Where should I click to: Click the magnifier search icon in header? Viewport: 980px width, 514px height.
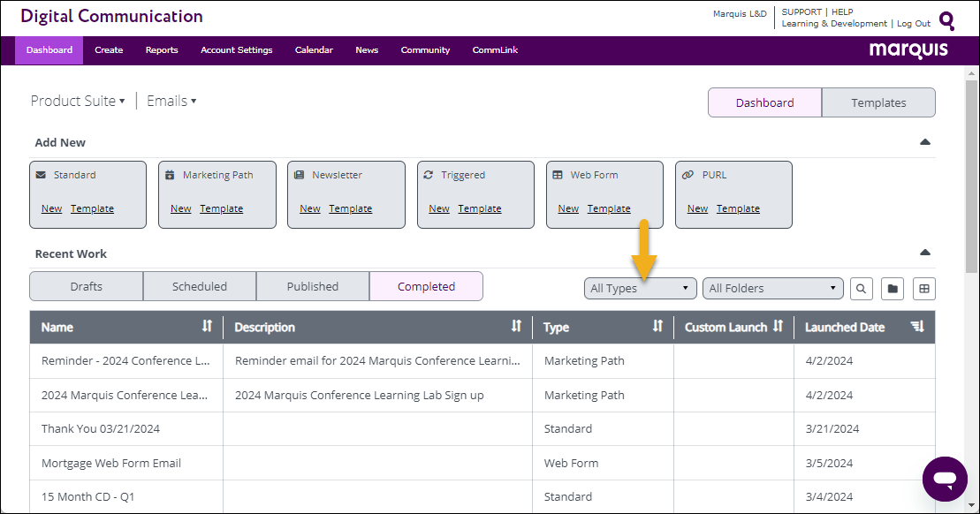(947, 20)
